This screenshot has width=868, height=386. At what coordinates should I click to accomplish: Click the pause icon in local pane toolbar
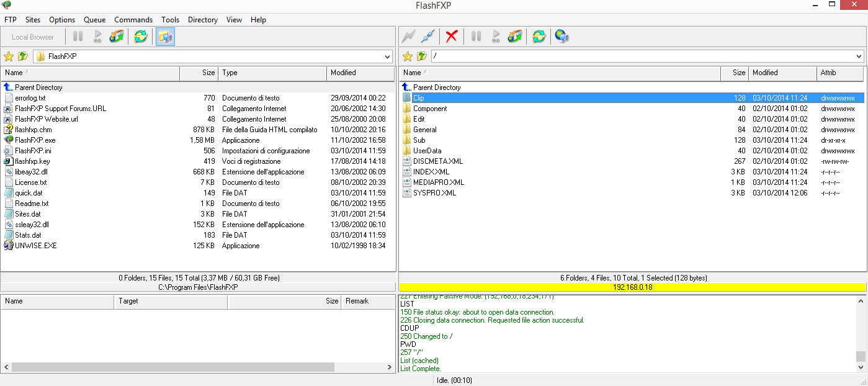(x=78, y=37)
